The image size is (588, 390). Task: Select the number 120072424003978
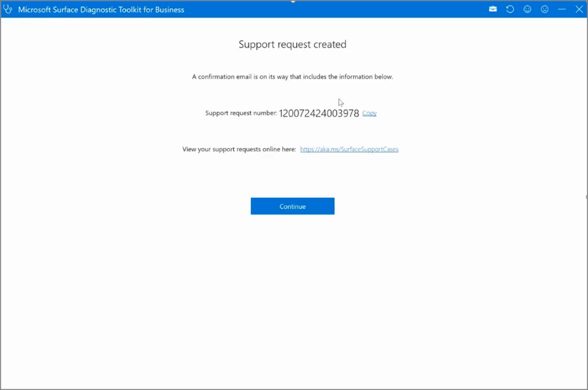pos(319,113)
